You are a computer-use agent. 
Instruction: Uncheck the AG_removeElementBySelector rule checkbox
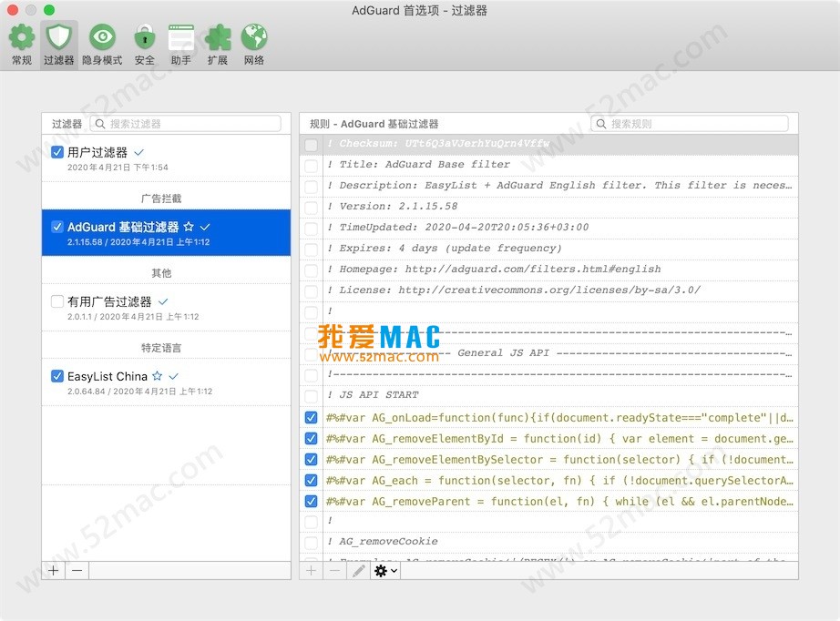pos(311,459)
